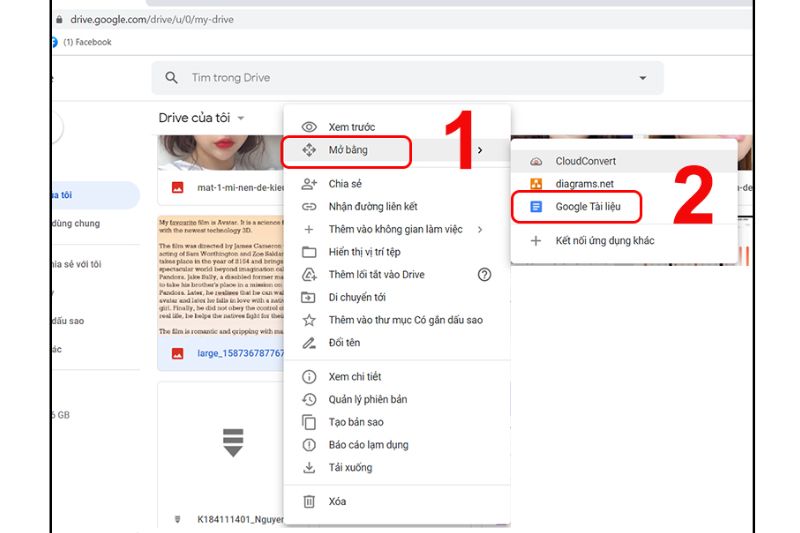Expand the Thêm vào không gian làm việc arrow

[x=480, y=230]
